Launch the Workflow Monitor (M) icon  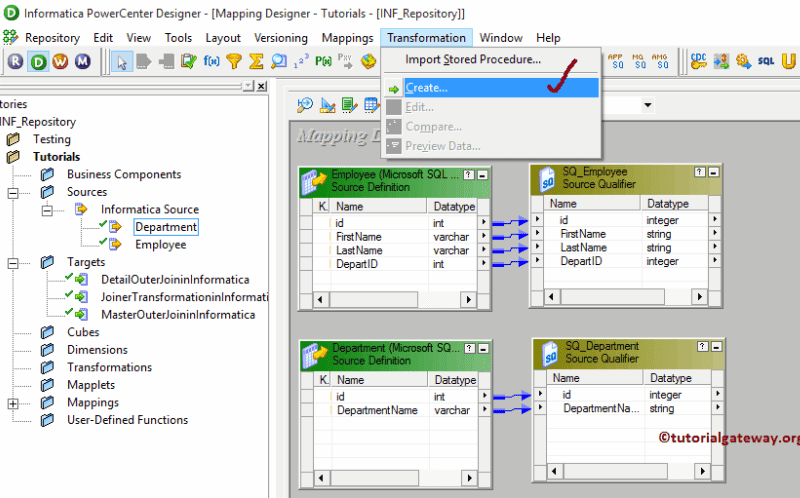point(83,61)
